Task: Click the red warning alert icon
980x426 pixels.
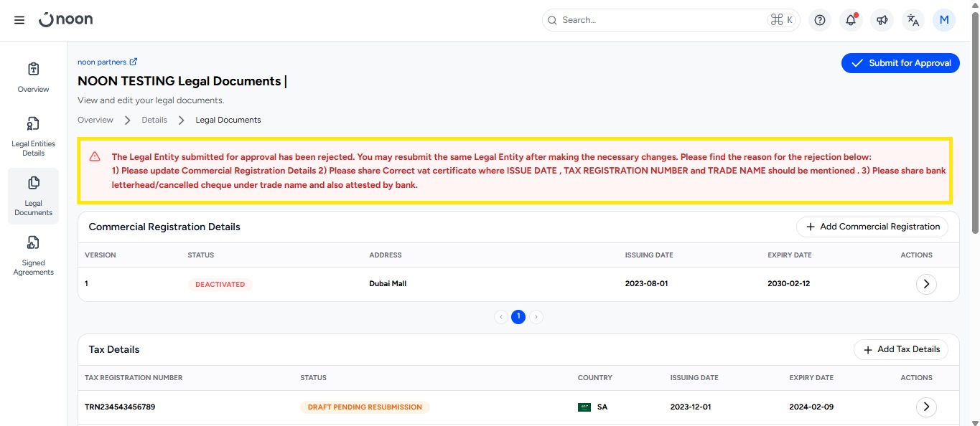Action: coord(95,157)
